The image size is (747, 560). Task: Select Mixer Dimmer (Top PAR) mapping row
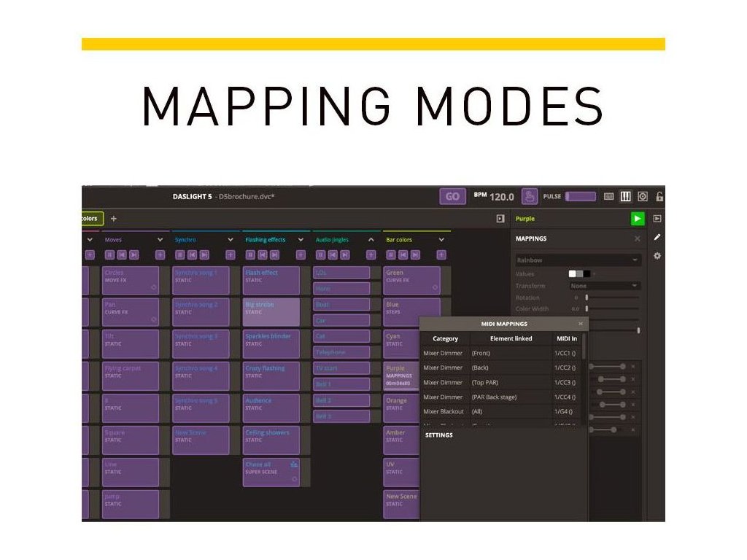coord(501,382)
